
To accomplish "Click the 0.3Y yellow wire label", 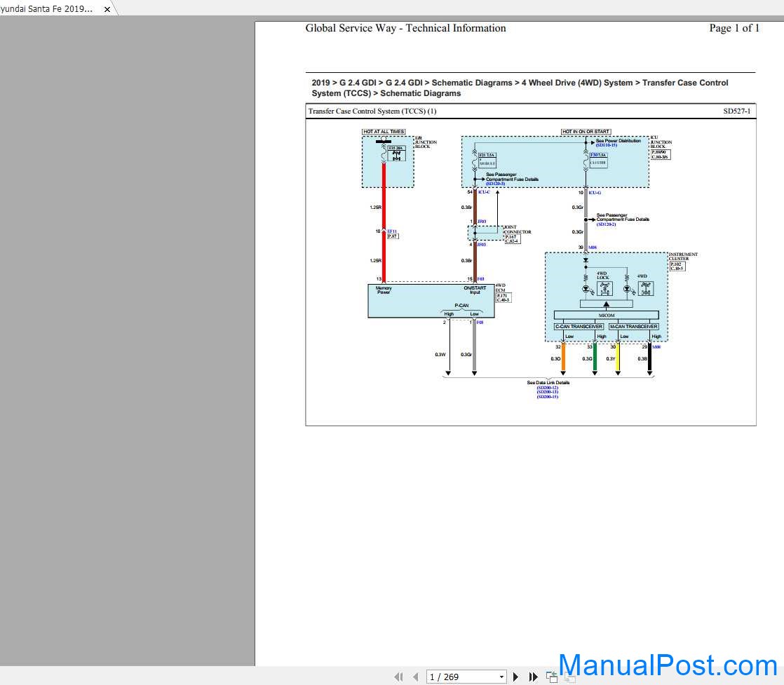I will [611, 358].
